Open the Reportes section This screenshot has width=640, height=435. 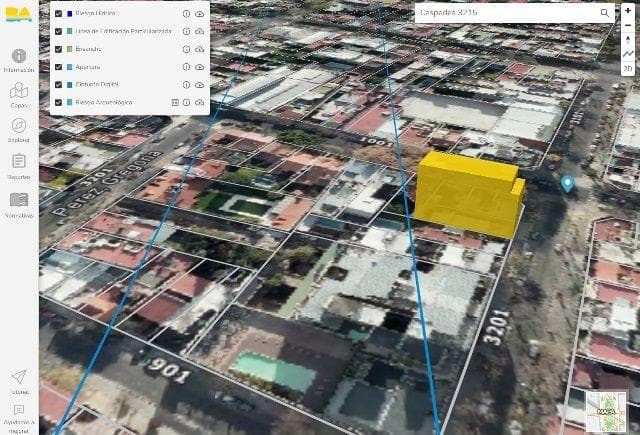pos(18,165)
